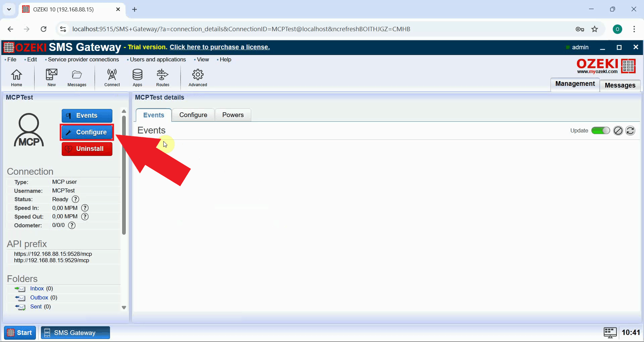Click the Status help question mark
The width and height of the screenshot is (644, 342).
point(75,199)
